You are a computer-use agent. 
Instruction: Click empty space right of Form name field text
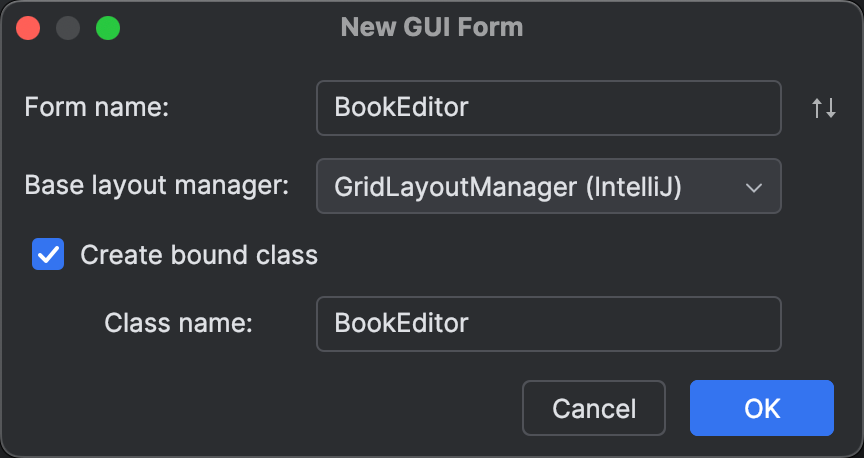[640, 108]
